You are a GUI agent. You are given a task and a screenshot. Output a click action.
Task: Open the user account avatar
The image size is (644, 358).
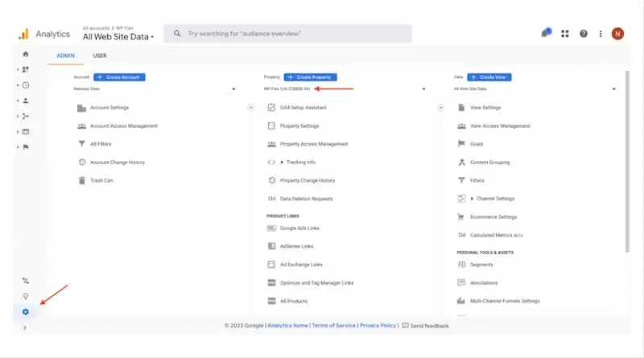(617, 34)
